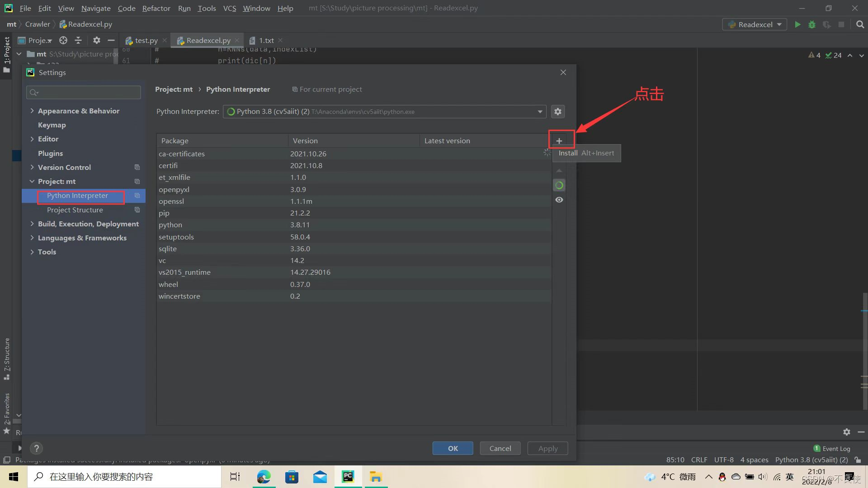Run Readexcel with green play icon
Screen dimensions: 868x488
(797, 24)
